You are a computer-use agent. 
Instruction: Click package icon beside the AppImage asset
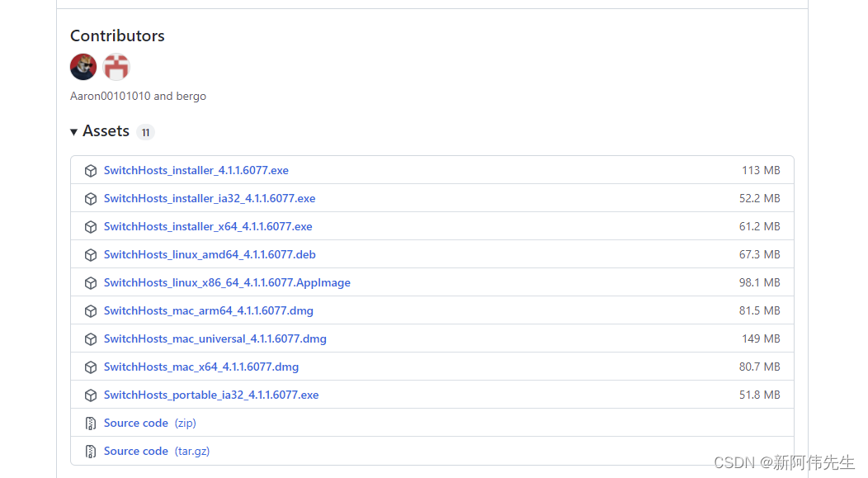(x=91, y=283)
